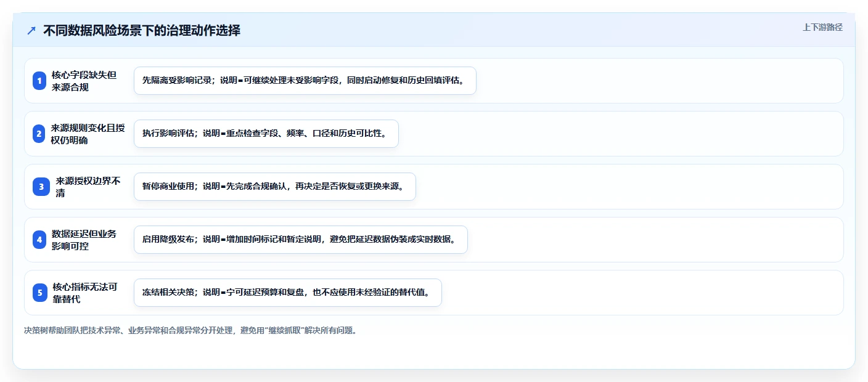Open the action box 暂停商业使用

pyautogui.click(x=275, y=187)
